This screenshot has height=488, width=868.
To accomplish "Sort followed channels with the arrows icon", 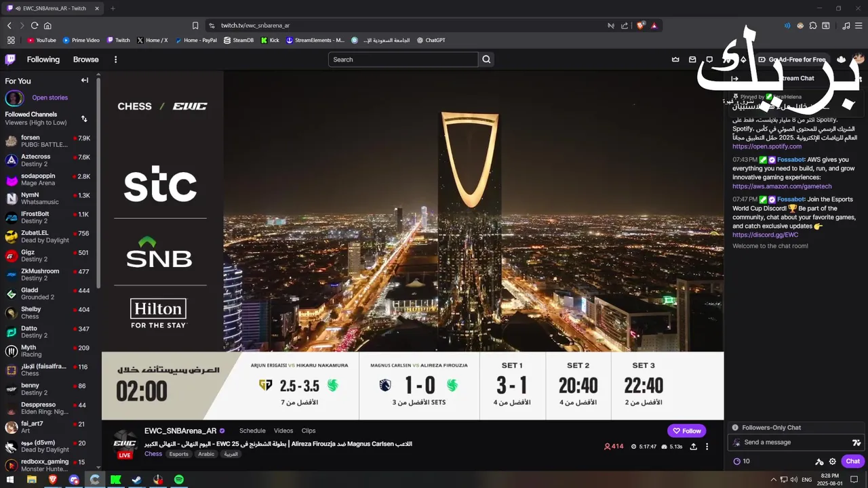I will tap(84, 119).
